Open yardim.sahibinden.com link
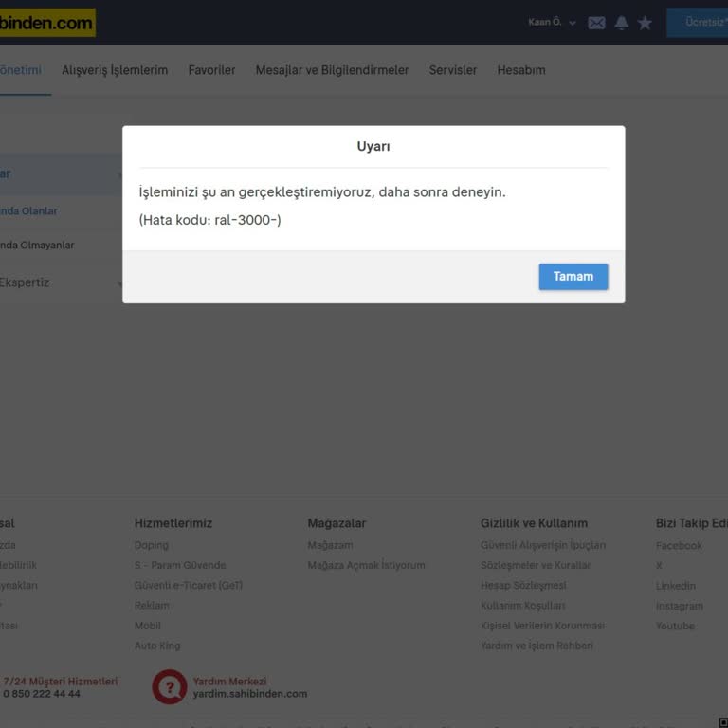Screen dimensions: 728x728 (250, 694)
